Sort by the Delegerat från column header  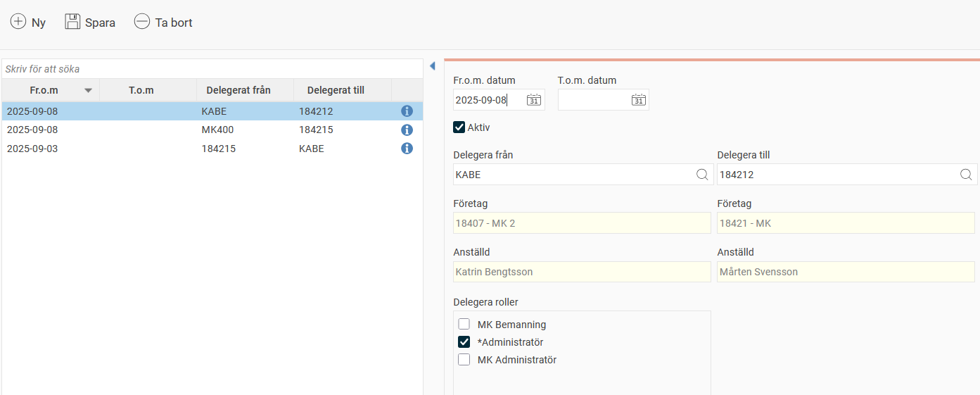[238, 90]
